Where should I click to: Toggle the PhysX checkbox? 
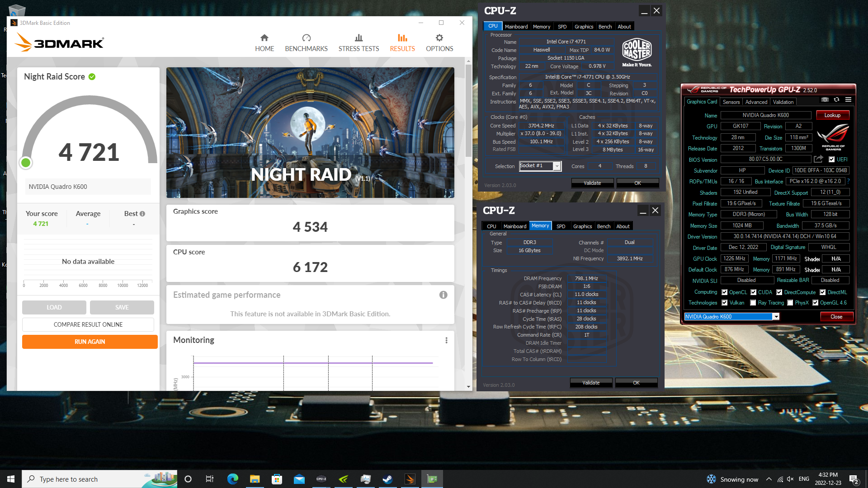pos(790,303)
